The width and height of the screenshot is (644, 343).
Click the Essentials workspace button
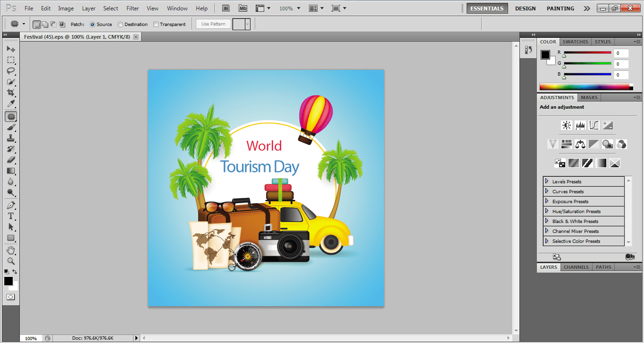tap(487, 9)
